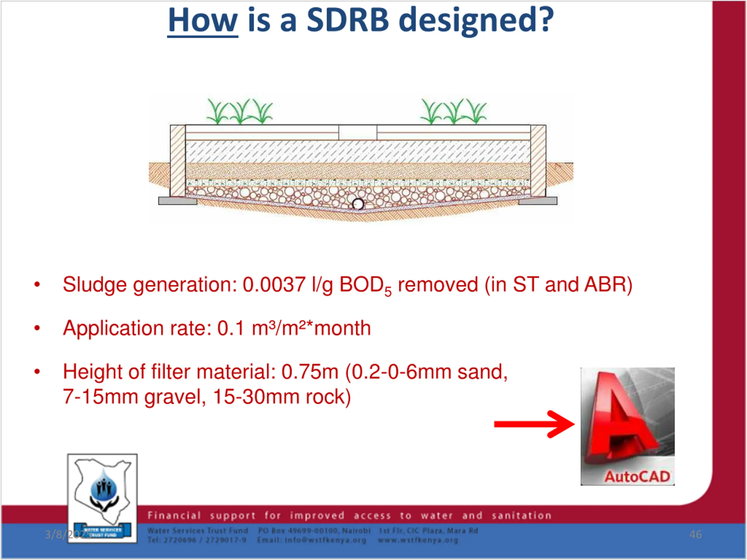
Task: Click the "PO Box 49699-00100, Nairobi" text
Action: pyautogui.click(x=314, y=531)
